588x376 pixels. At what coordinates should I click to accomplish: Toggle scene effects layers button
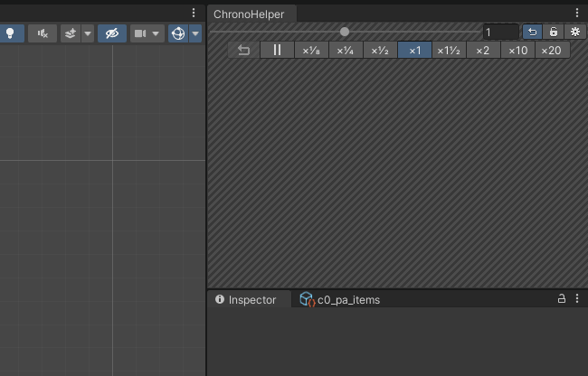[x=71, y=33]
